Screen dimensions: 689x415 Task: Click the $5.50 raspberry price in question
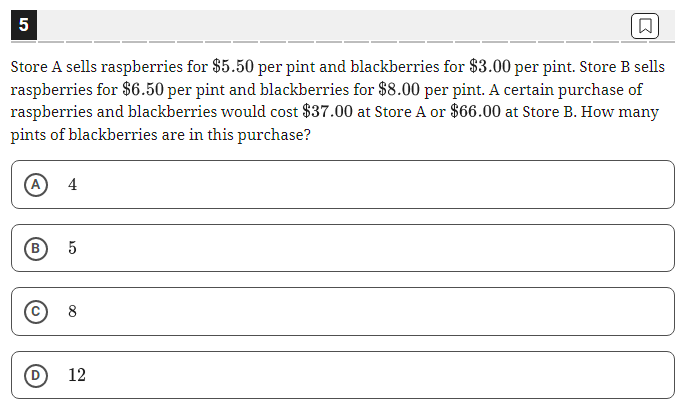pyautogui.click(x=233, y=67)
